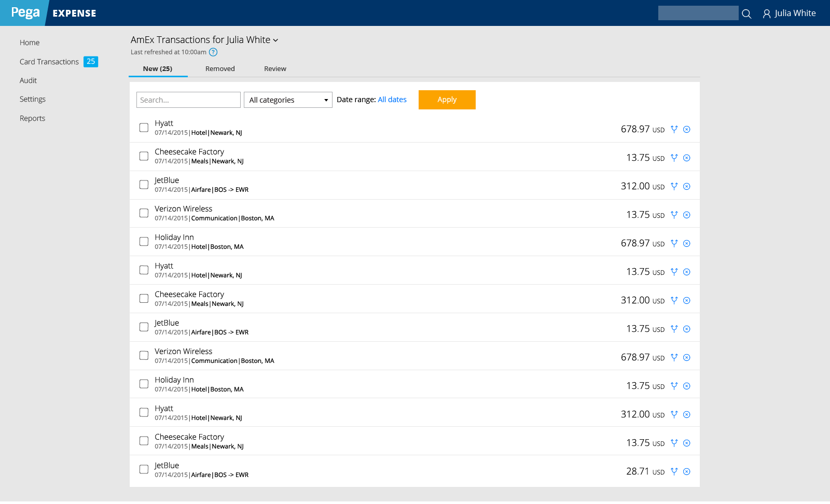Open Card Transactions in the sidebar
The image size is (830, 504).
click(x=49, y=62)
